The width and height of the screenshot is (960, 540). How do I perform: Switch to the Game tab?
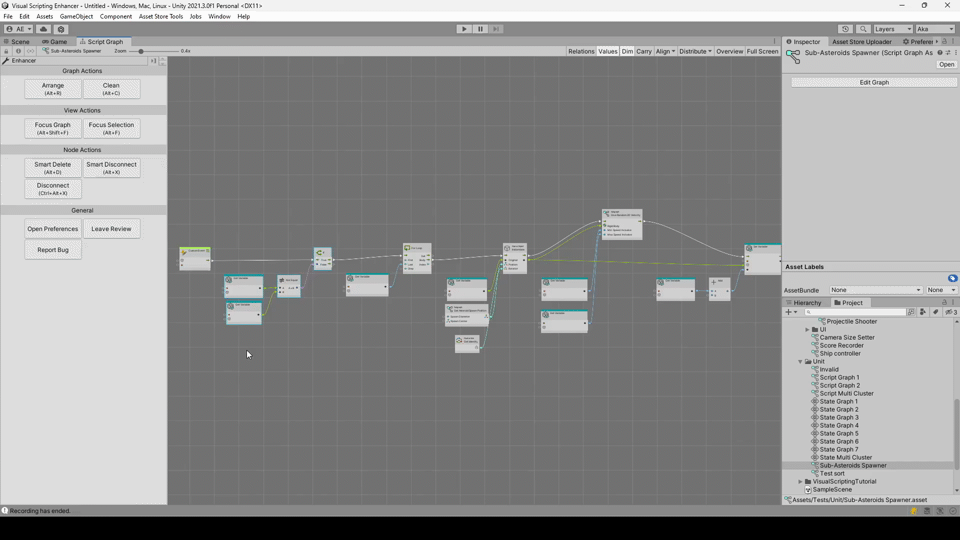click(x=55, y=42)
